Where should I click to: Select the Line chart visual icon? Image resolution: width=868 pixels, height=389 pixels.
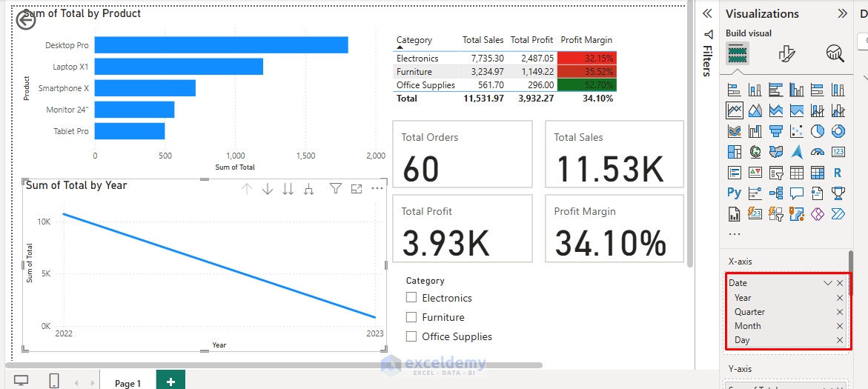(735, 110)
